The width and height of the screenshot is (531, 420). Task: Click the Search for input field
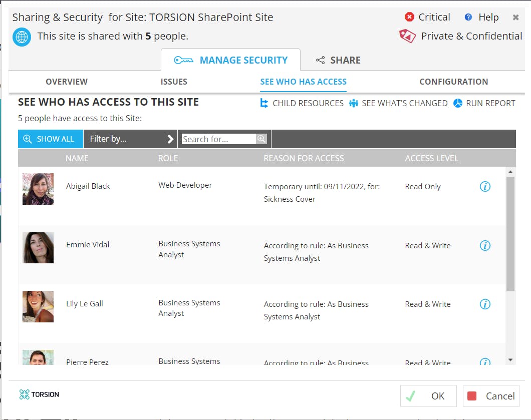(218, 139)
